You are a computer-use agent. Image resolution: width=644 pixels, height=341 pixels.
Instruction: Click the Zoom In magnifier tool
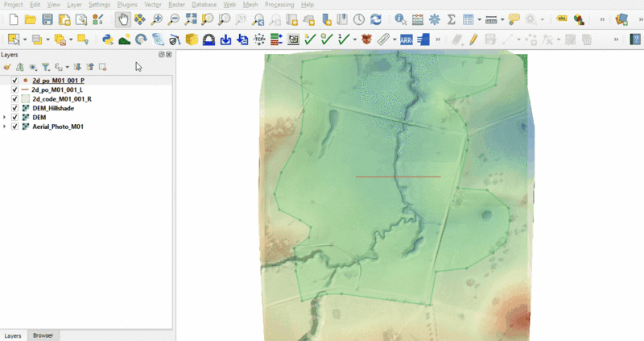click(x=156, y=19)
